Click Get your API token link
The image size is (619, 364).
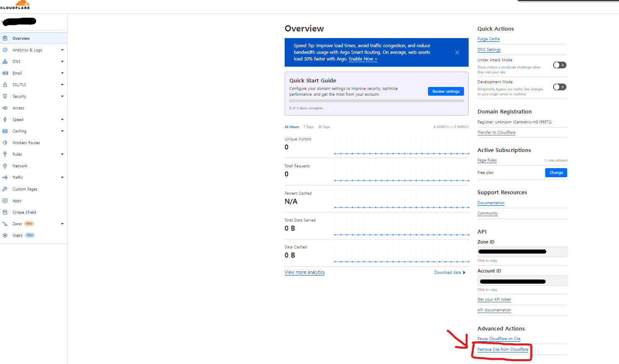(x=494, y=299)
